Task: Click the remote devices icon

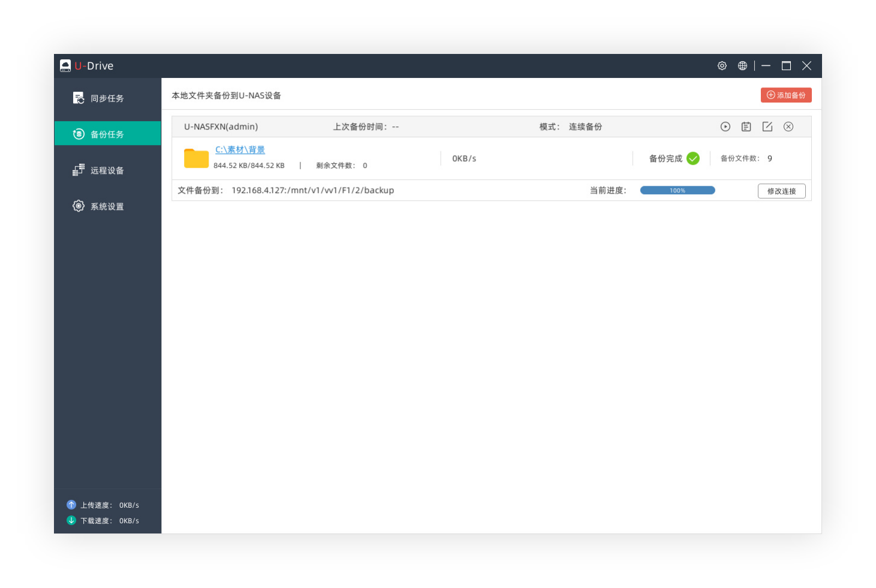Action: [79, 170]
